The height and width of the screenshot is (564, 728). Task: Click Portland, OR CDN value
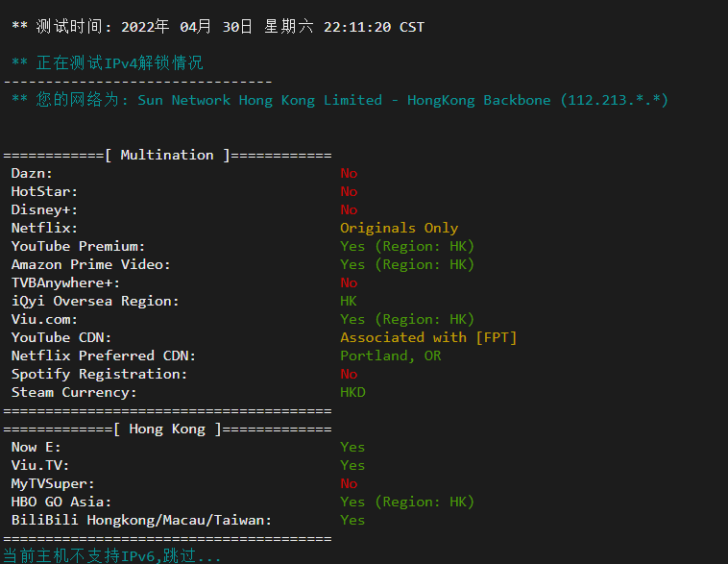(391, 356)
